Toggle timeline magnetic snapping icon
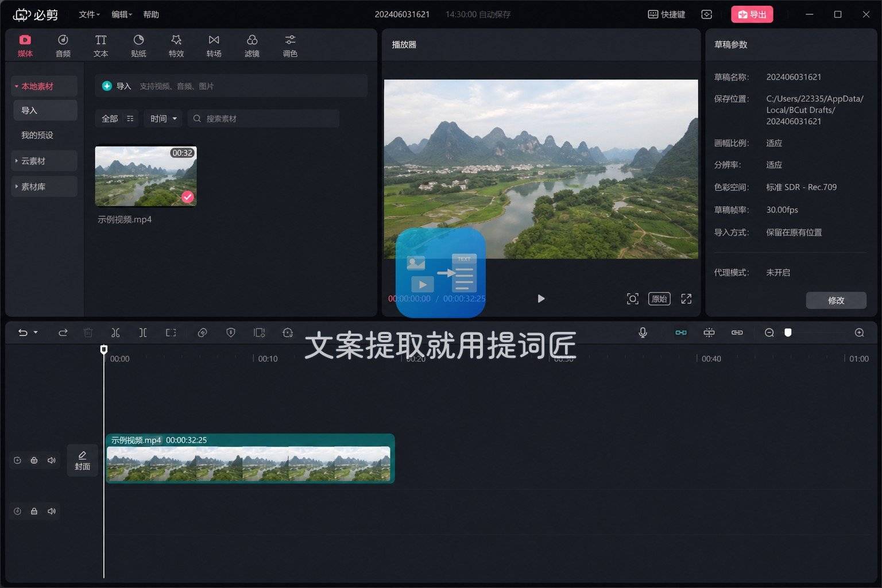Viewport: 882px width, 588px height. [681, 332]
